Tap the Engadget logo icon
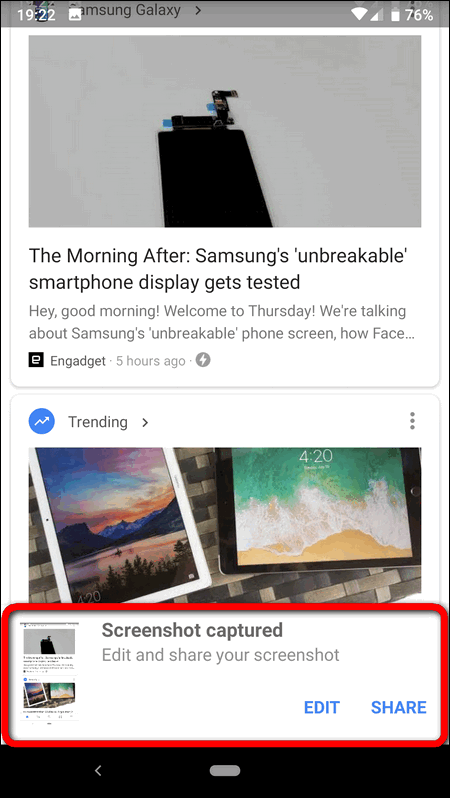Viewport: 450px width, 798px height. 36,361
